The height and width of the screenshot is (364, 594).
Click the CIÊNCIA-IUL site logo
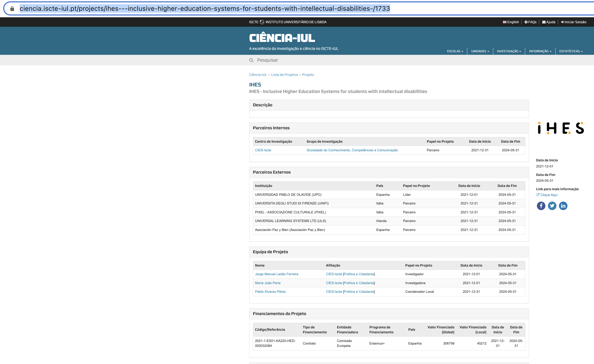pyautogui.click(x=282, y=38)
